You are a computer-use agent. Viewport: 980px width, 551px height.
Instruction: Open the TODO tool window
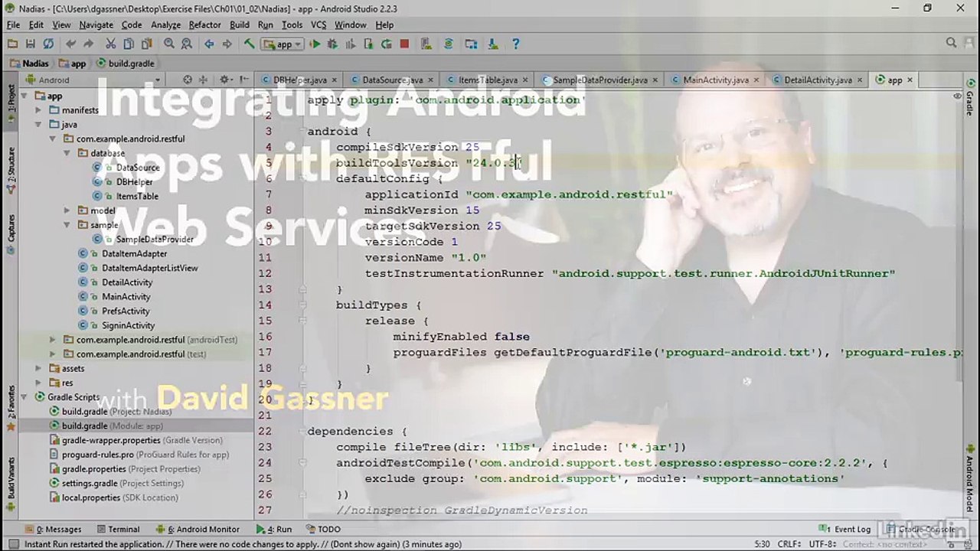(323, 529)
